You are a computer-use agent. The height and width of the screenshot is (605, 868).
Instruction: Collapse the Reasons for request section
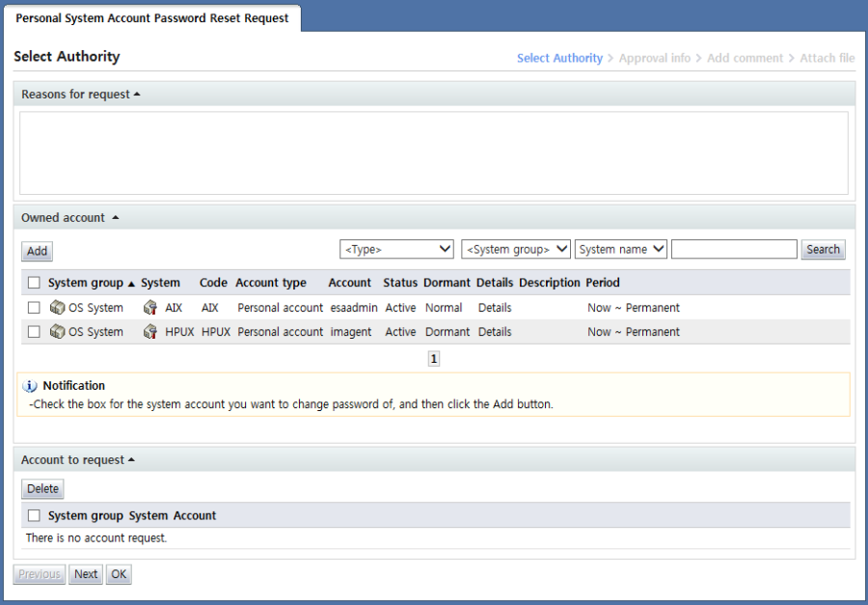point(136,95)
